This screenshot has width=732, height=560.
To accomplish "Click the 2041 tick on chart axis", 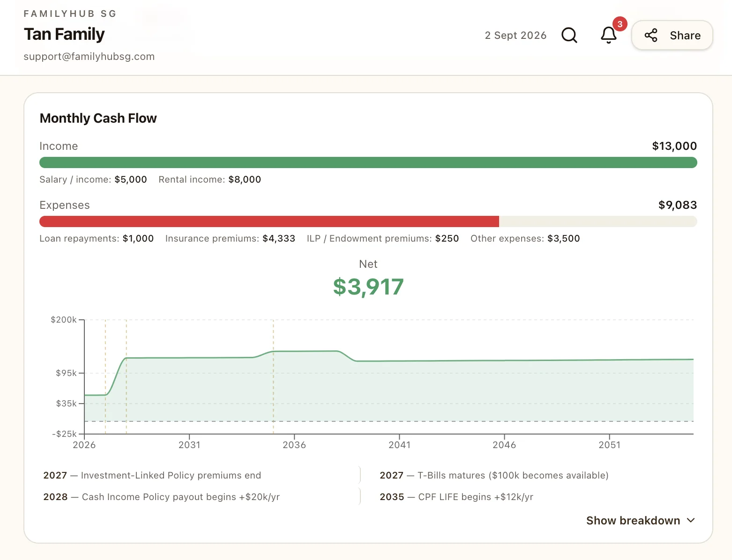I will 399,445.
